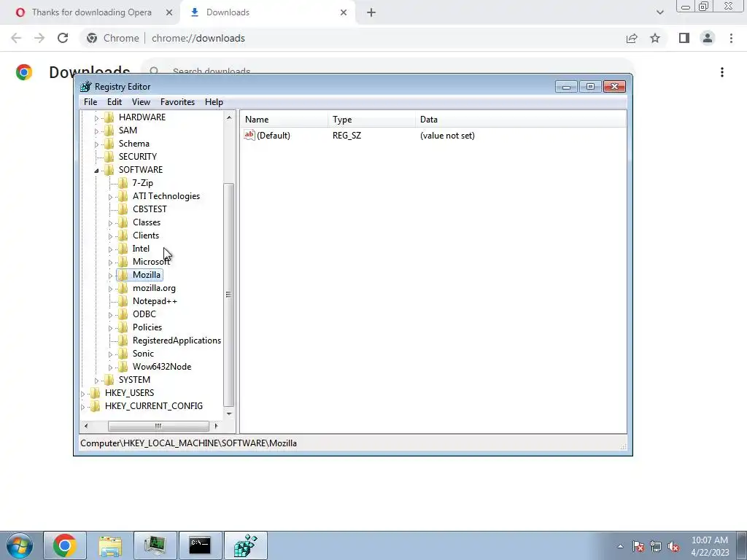Click the HKEY_USERS folder icon
Viewport: 747px width, 560px height.
tap(96, 393)
